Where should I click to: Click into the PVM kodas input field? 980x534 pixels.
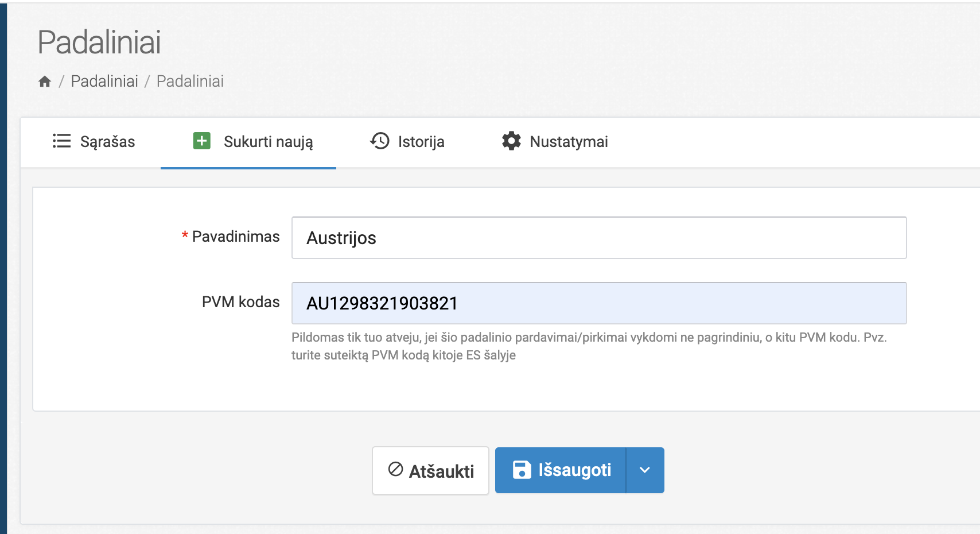pyautogui.click(x=598, y=303)
